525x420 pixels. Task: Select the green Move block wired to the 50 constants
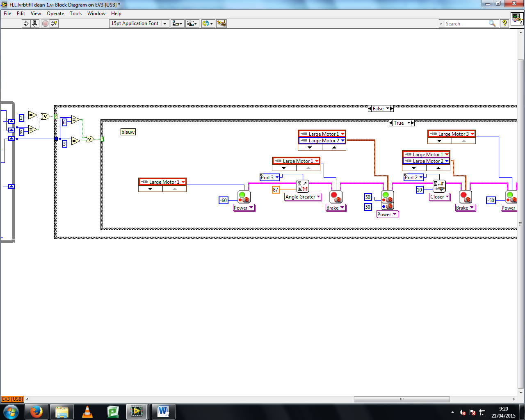(x=388, y=200)
